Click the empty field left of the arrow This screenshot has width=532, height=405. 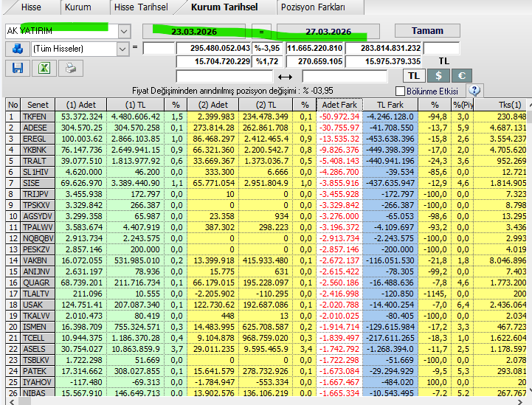[224, 76]
